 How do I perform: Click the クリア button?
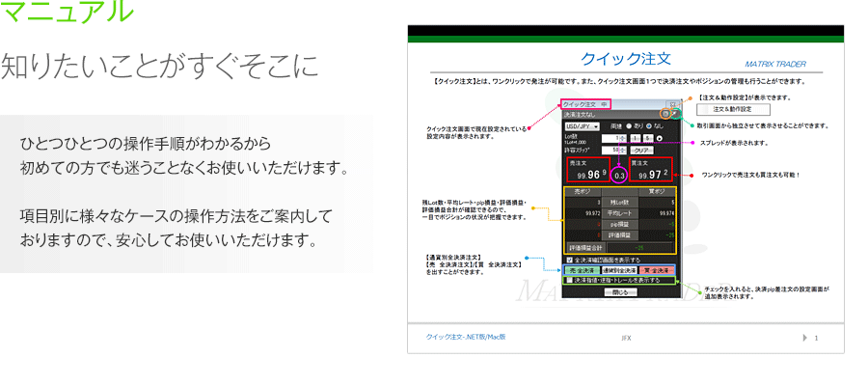pyautogui.click(x=641, y=151)
